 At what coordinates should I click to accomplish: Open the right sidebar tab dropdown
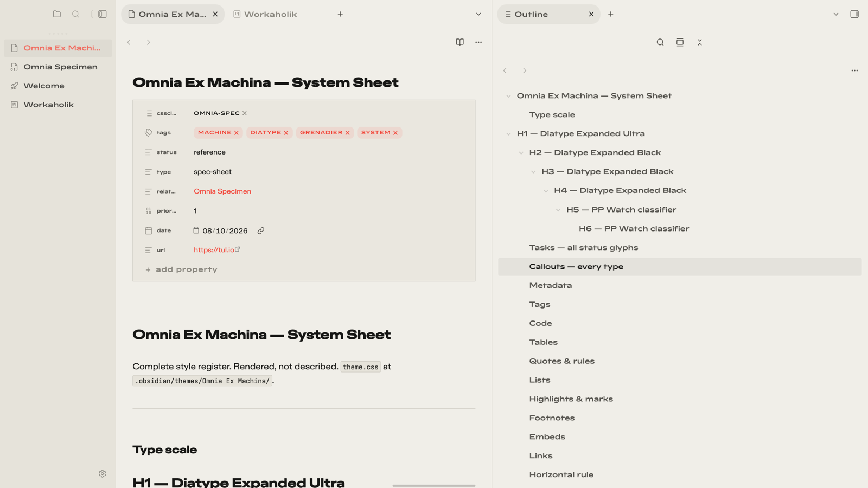836,14
